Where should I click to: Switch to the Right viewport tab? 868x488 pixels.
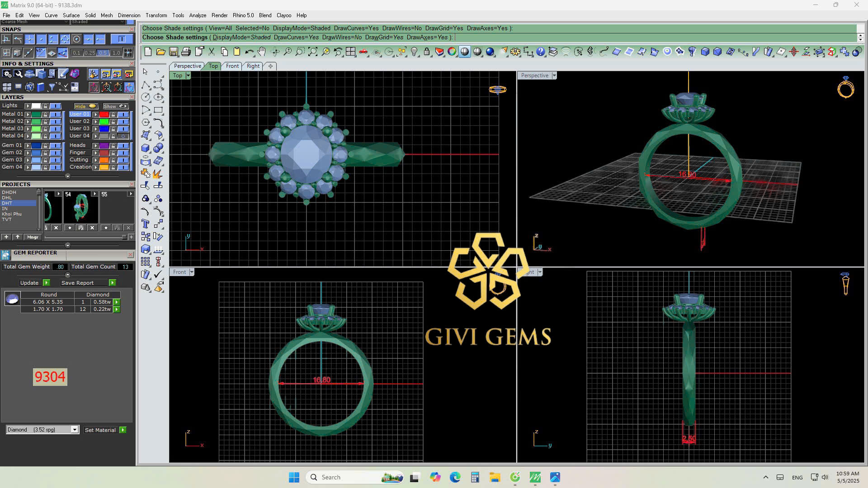point(253,66)
